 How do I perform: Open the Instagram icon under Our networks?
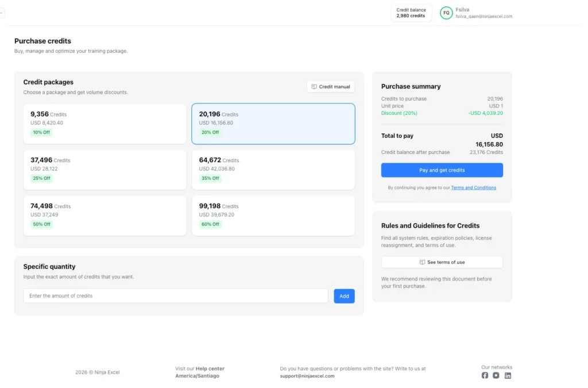(x=496, y=375)
